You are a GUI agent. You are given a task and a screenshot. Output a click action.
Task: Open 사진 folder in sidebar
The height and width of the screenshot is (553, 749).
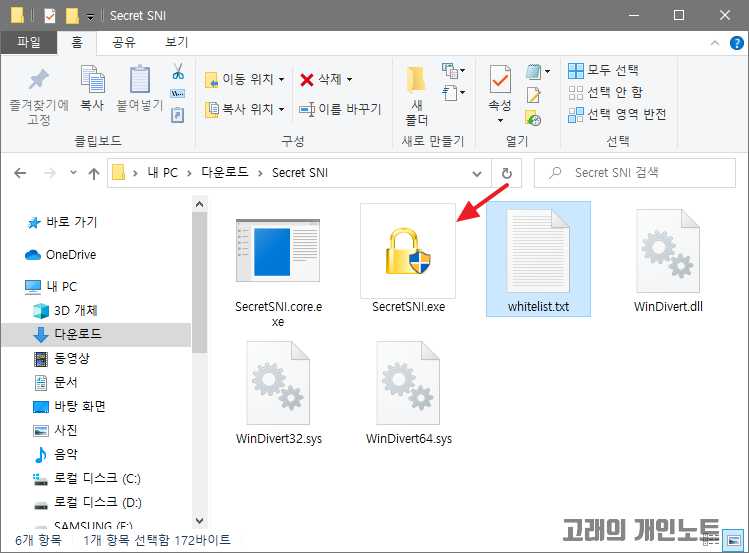pos(55,430)
